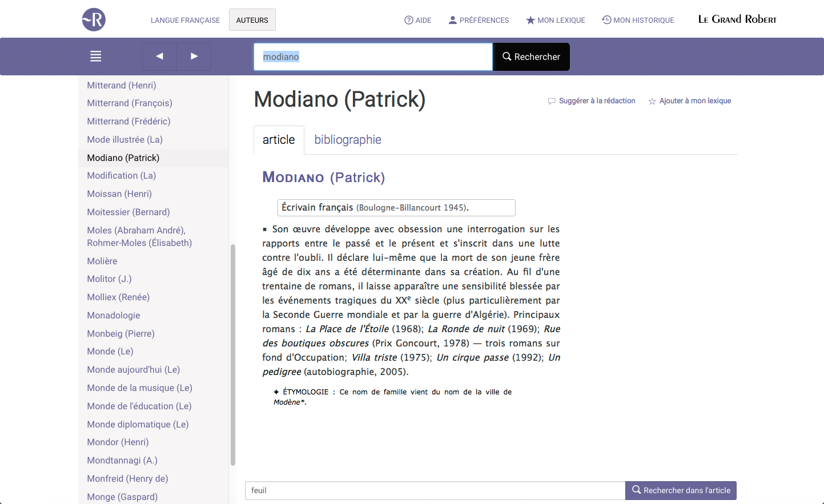Viewport: 824px width, 504px height.
Task: Select Mondor (Henri) entry
Action: [118, 442]
